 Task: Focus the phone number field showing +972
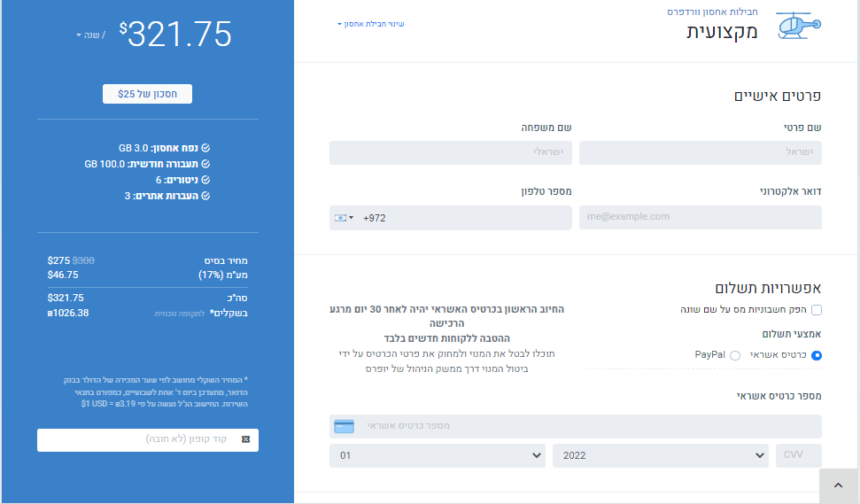(x=450, y=217)
